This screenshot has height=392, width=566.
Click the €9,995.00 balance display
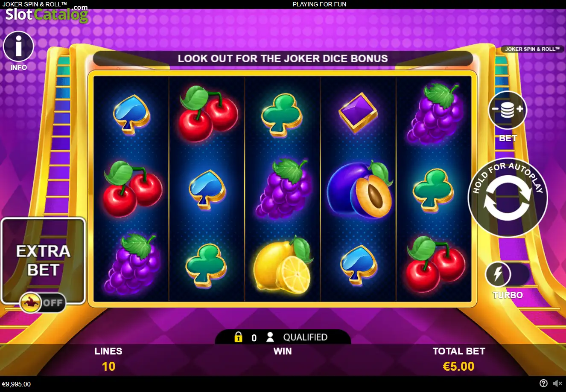pyautogui.click(x=16, y=384)
